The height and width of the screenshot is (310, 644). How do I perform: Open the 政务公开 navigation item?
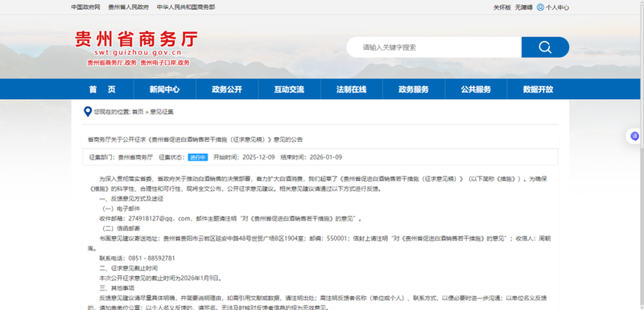[227, 89]
